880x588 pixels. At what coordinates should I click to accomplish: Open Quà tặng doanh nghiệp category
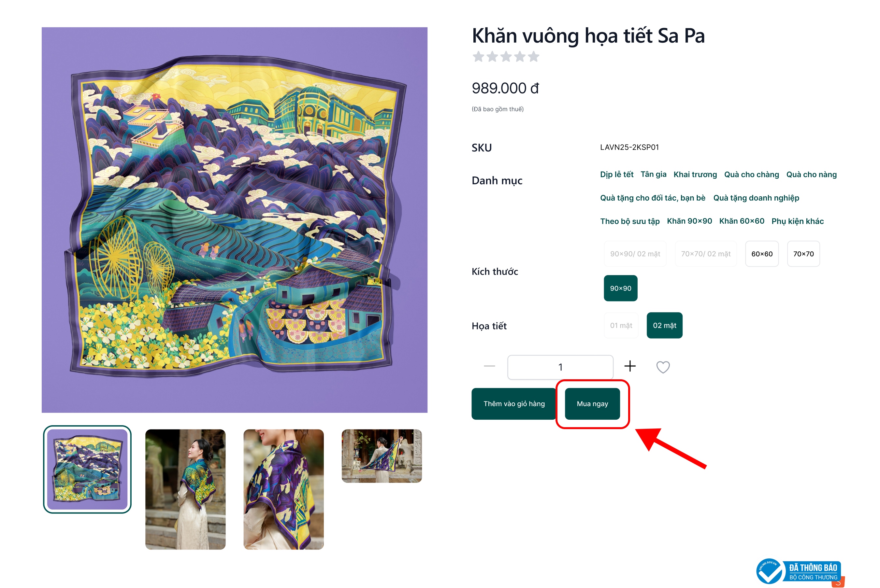click(756, 198)
